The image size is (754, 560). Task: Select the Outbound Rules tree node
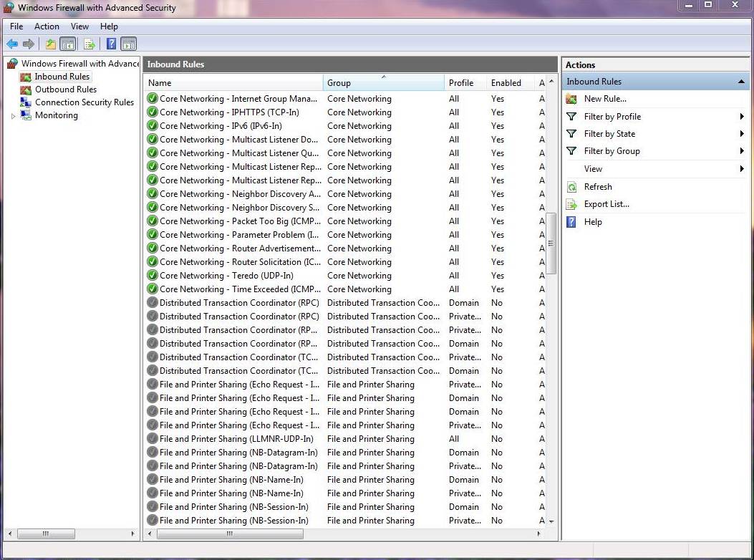click(x=66, y=90)
